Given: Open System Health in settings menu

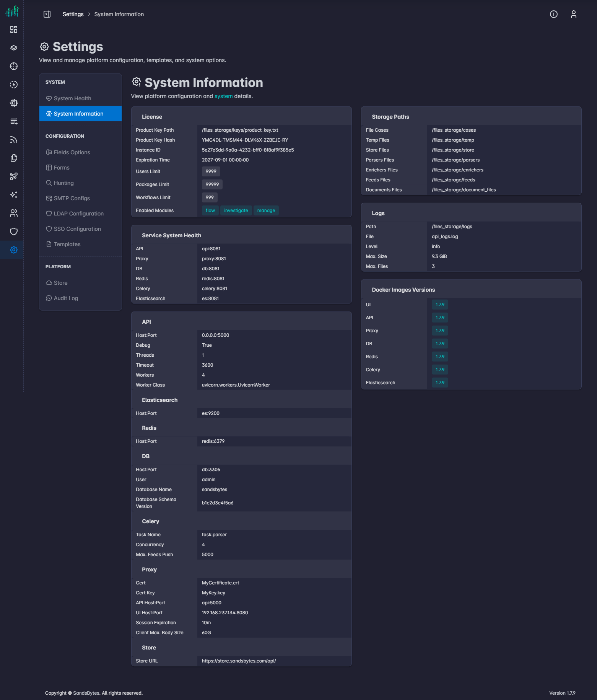Looking at the screenshot, I should coord(80,98).
